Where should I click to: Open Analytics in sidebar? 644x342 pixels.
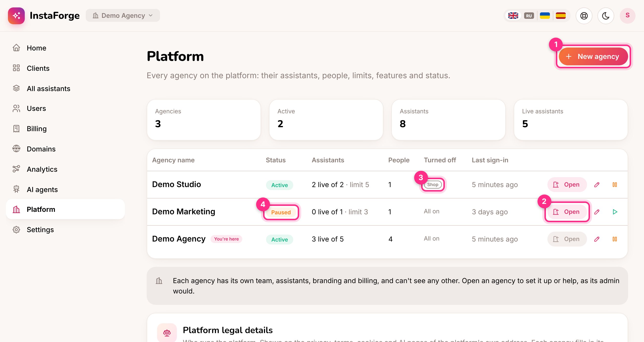tap(65, 169)
